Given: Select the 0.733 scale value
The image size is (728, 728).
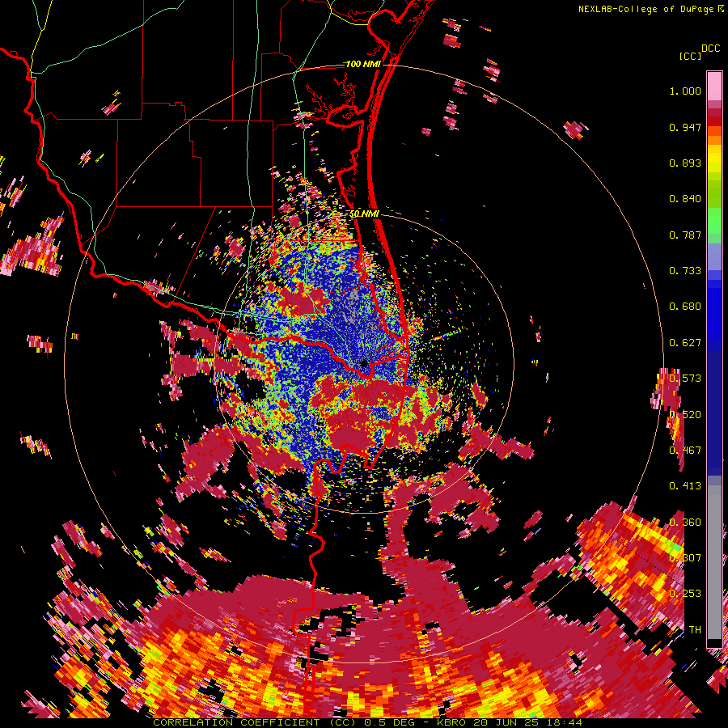Looking at the screenshot, I should click(685, 271).
